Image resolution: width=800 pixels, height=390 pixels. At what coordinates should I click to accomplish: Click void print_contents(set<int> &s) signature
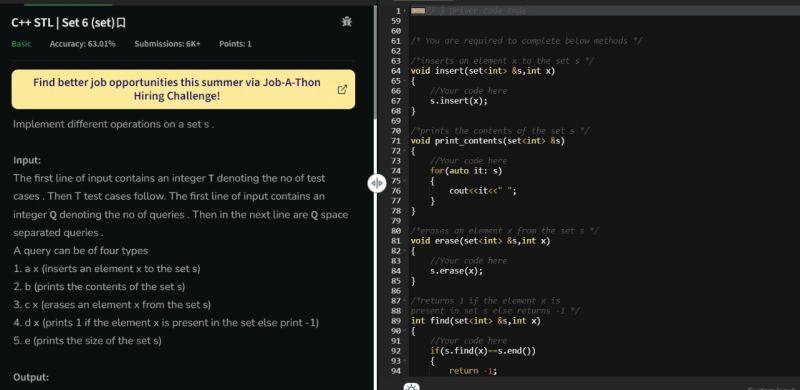pyautogui.click(x=488, y=141)
